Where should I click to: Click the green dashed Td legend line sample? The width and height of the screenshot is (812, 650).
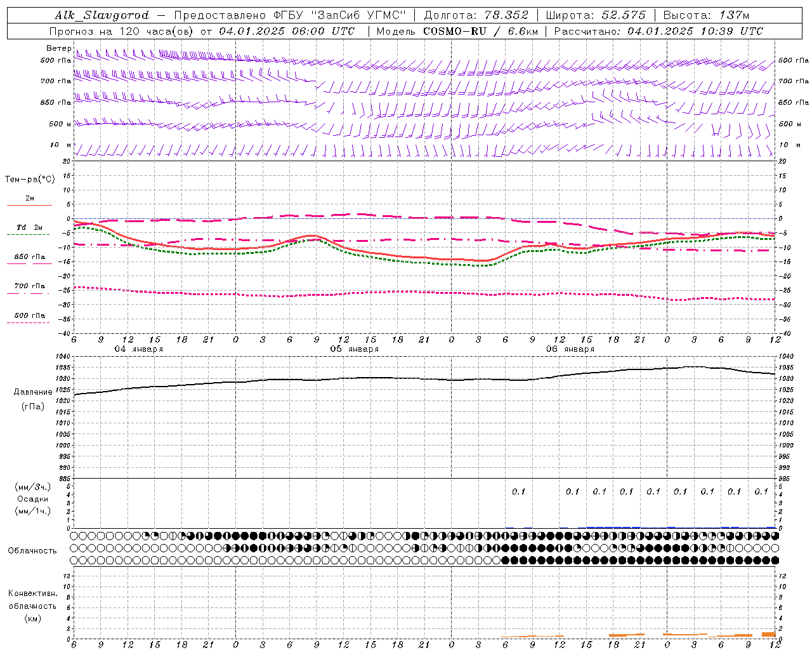click(x=28, y=235)
